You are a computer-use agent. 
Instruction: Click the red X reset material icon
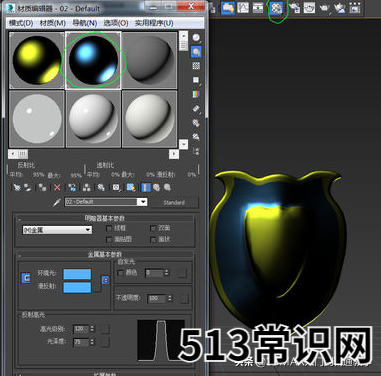(57, 188)
